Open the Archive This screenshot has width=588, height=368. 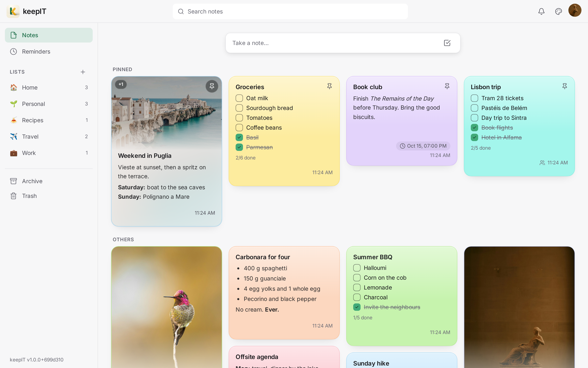click(x=49, y=181)
